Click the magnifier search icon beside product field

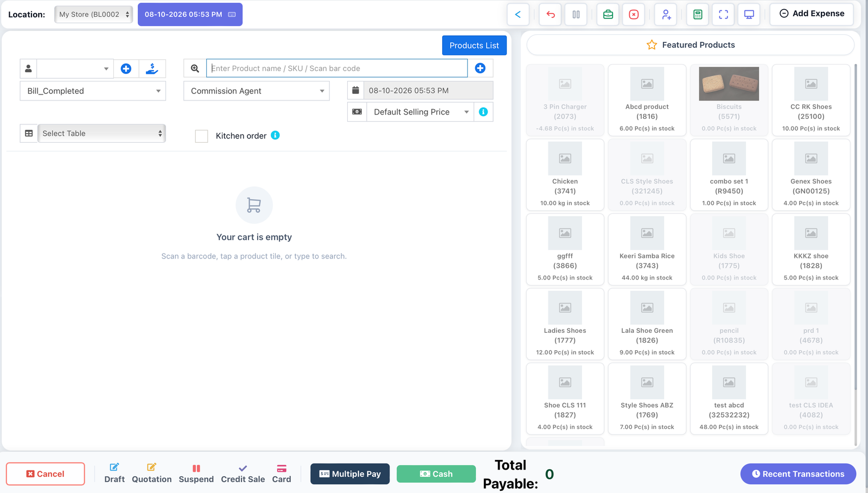tap(195, 68)
